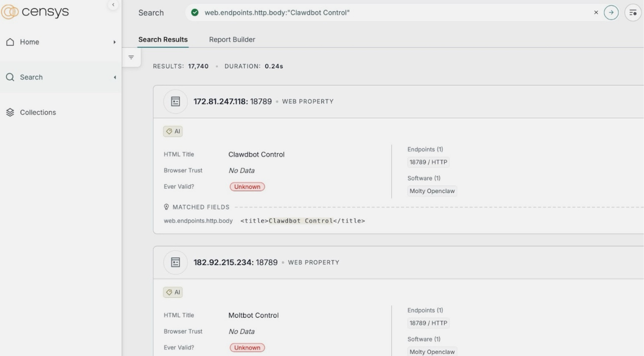Click the Collections layers icon

10,112
